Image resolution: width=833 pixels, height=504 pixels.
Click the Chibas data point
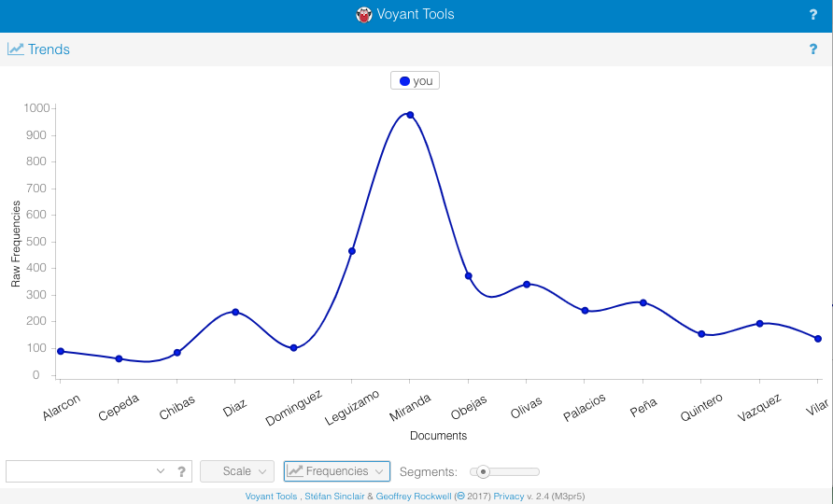[x=177, y=353]
